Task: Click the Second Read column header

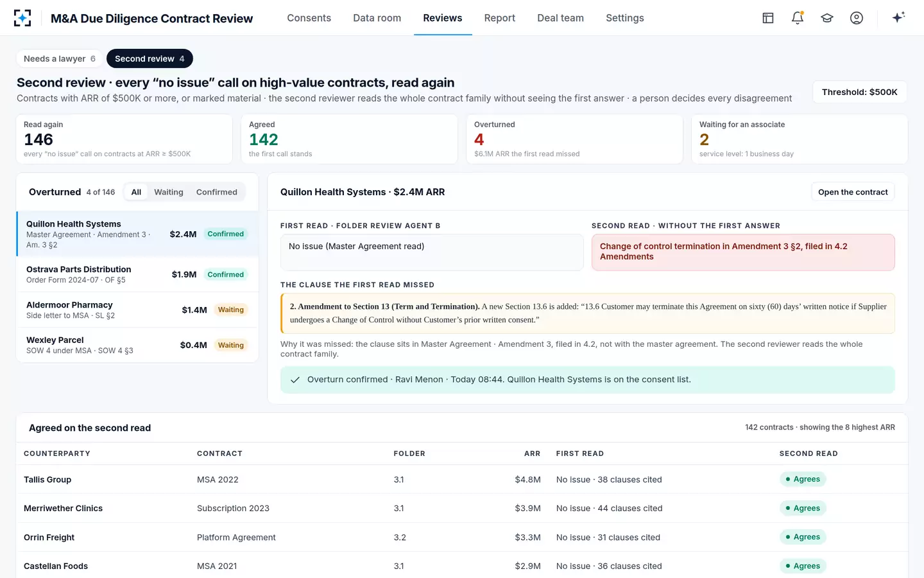Action: pos(809,453)
